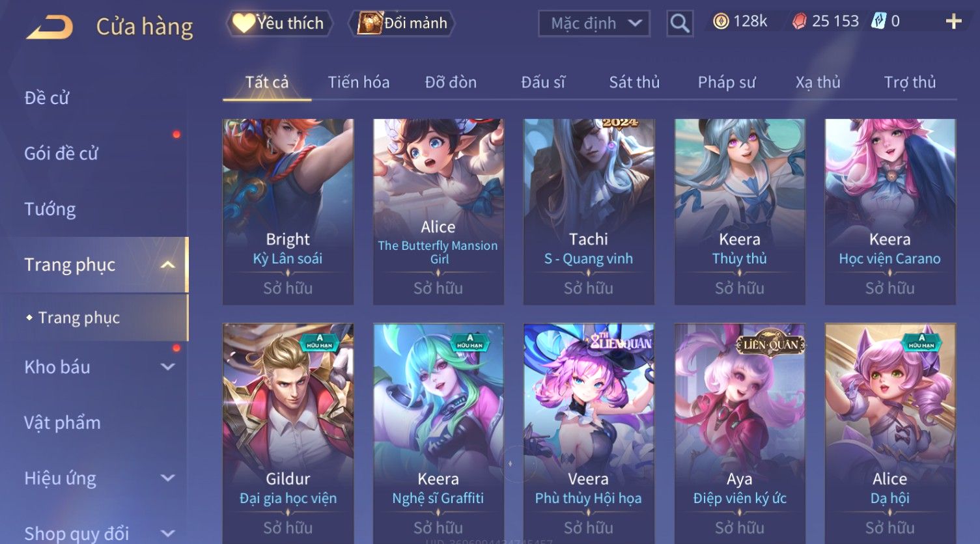
Task: Select Veera Phù thủy Hội họa skin
Action: (x=589, y=433)
